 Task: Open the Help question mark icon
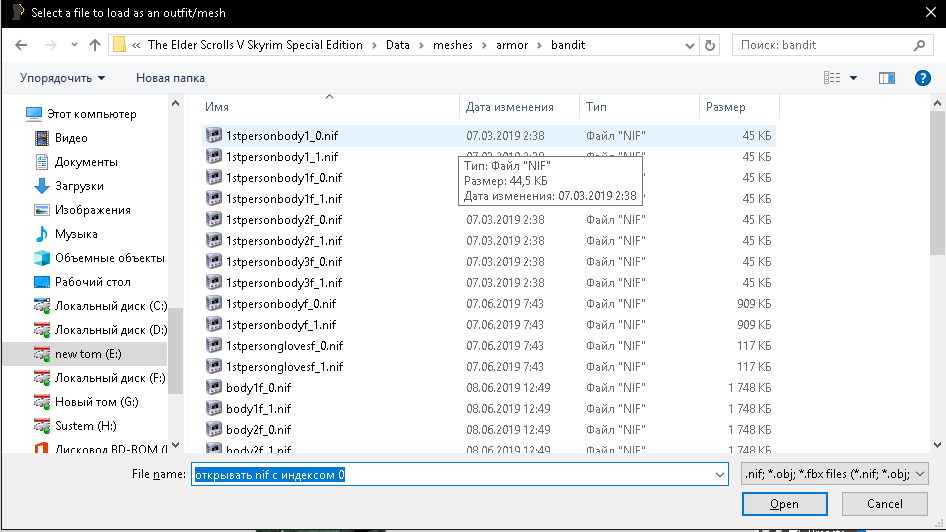923,78
